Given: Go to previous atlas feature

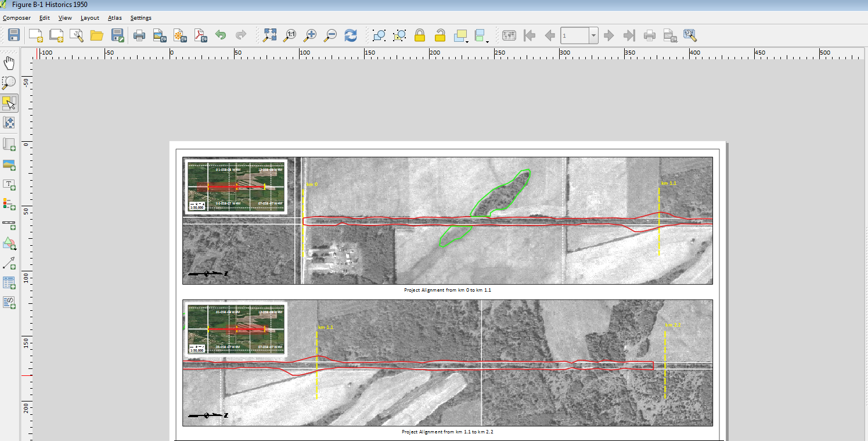Looking at the screenshot, I should click(549, 35).
